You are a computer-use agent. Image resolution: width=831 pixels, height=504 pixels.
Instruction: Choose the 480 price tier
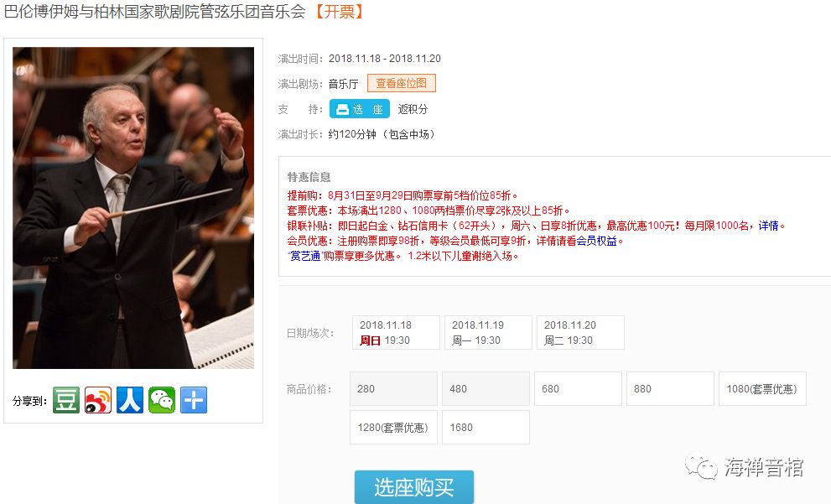(486, 388)
